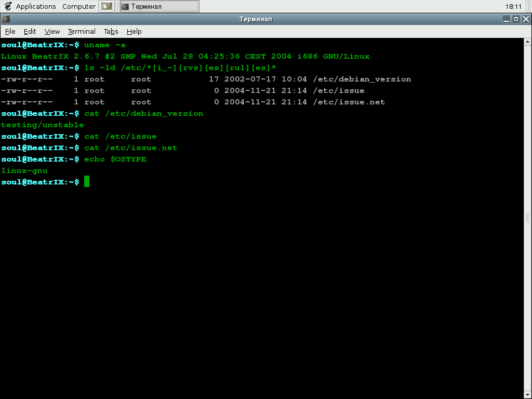This screenshot has height=399, width=532.
Task: Click the 'ls -ld /etc/*' command text
Action: click(x=180, y=68)
